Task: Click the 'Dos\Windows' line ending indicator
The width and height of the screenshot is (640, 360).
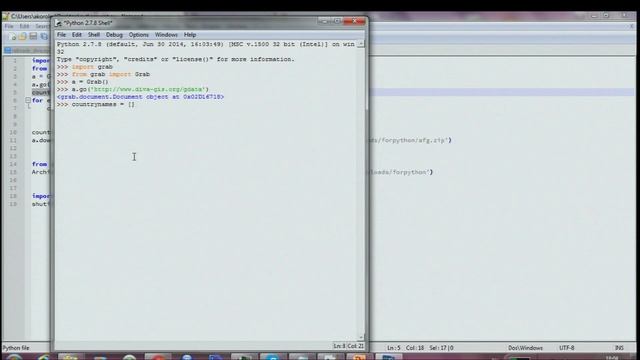Action: coord(525,348)
